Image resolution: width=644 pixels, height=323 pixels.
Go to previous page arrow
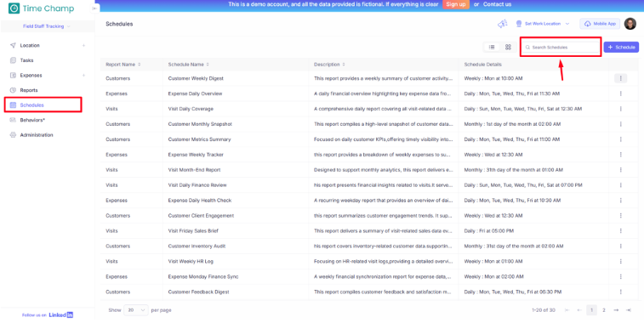(x=579, y=310)
